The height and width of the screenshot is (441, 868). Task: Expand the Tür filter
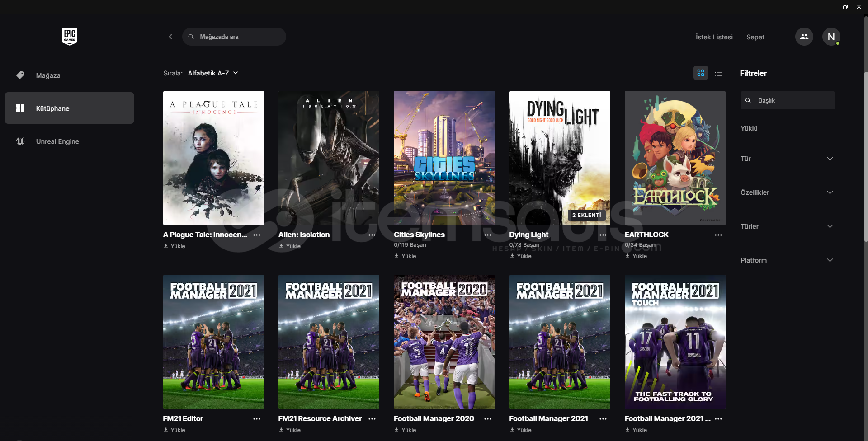point(787,159)
